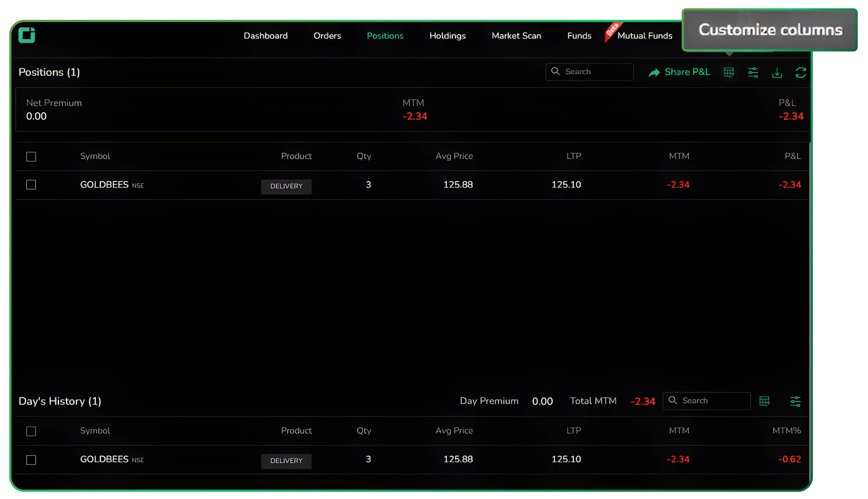Viewport: 868px width, 499px height.
Task: Open the Customize columns icon above Positions table
Action: tap(729, 72)
